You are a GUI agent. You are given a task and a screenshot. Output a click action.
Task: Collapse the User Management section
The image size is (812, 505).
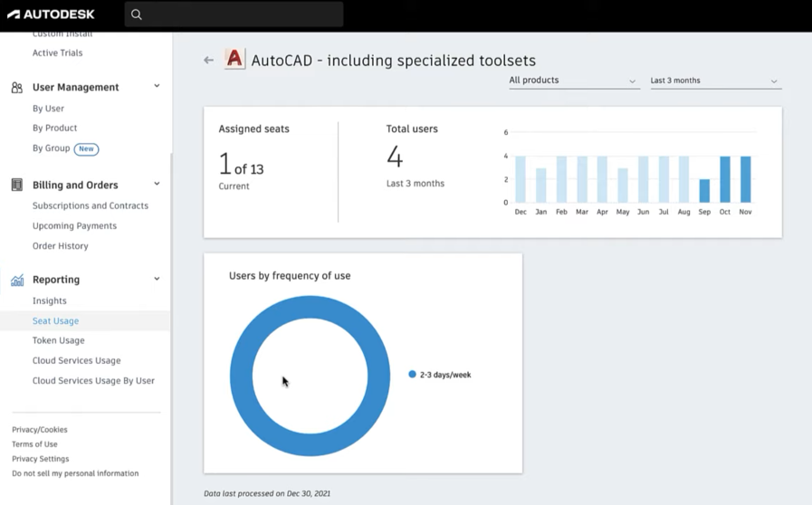tap(157, 86)
